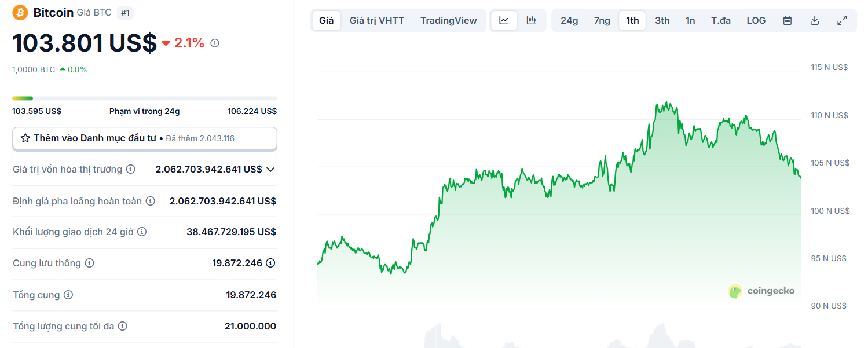Viewport: 868px width, 348px height.
Task: Click the 24h price range bar
Action: (x=145, y=98)
